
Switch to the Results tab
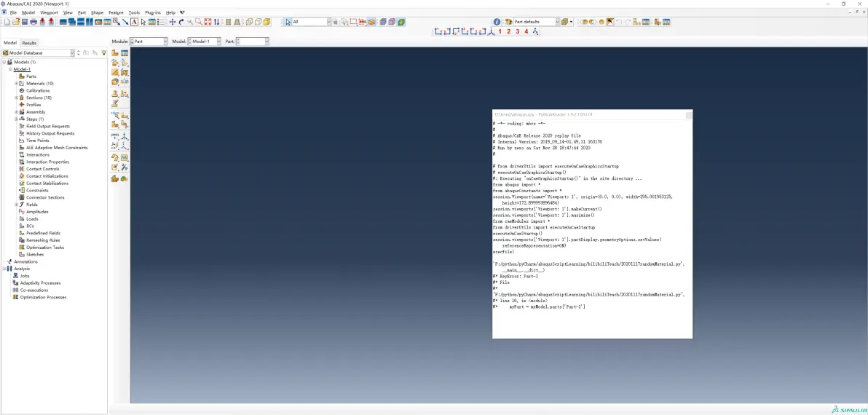[x=29, y=43]
